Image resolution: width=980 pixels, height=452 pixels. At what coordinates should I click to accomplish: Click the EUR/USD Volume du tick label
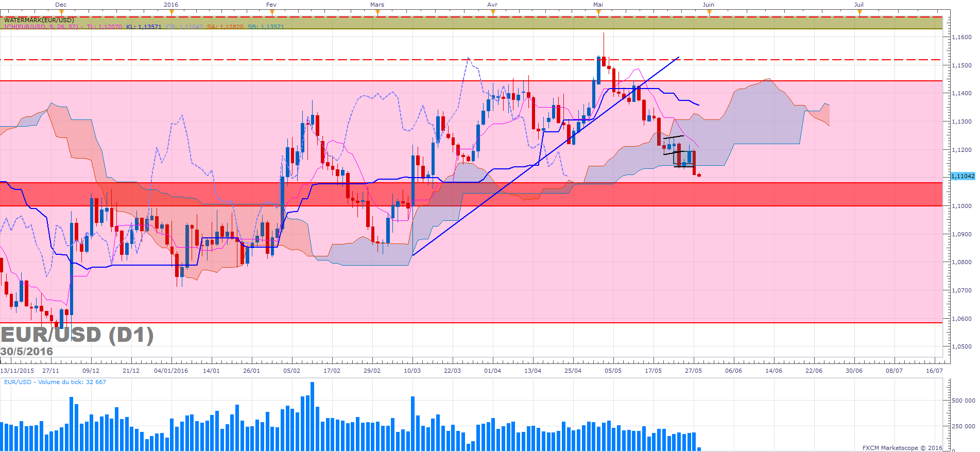[x=55, y=382]
